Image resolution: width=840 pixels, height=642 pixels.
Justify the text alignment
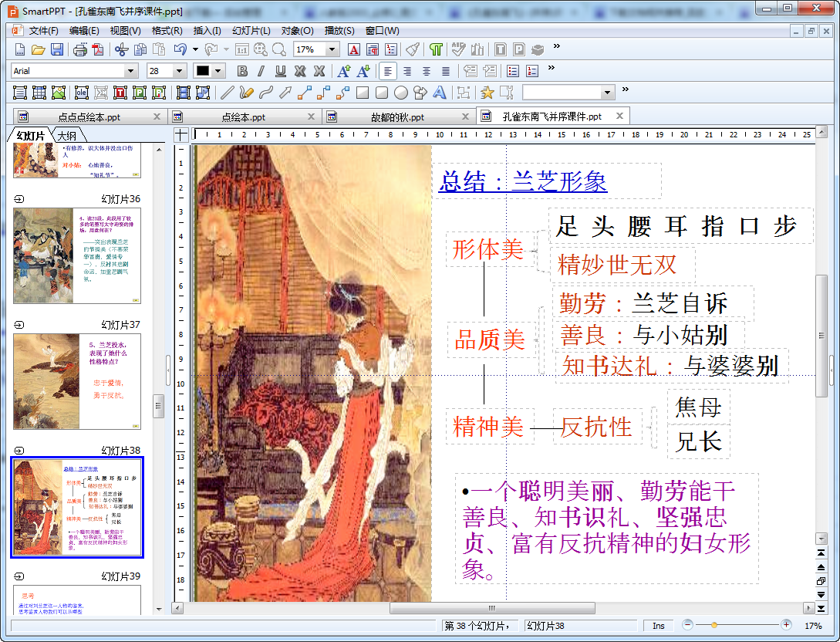tap(445, 71)
